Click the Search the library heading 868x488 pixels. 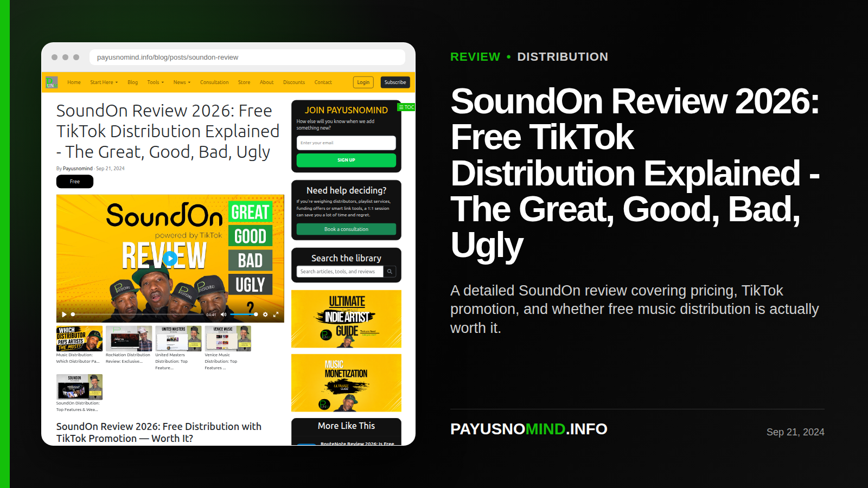pyautogui.click(x=346, y=258)
